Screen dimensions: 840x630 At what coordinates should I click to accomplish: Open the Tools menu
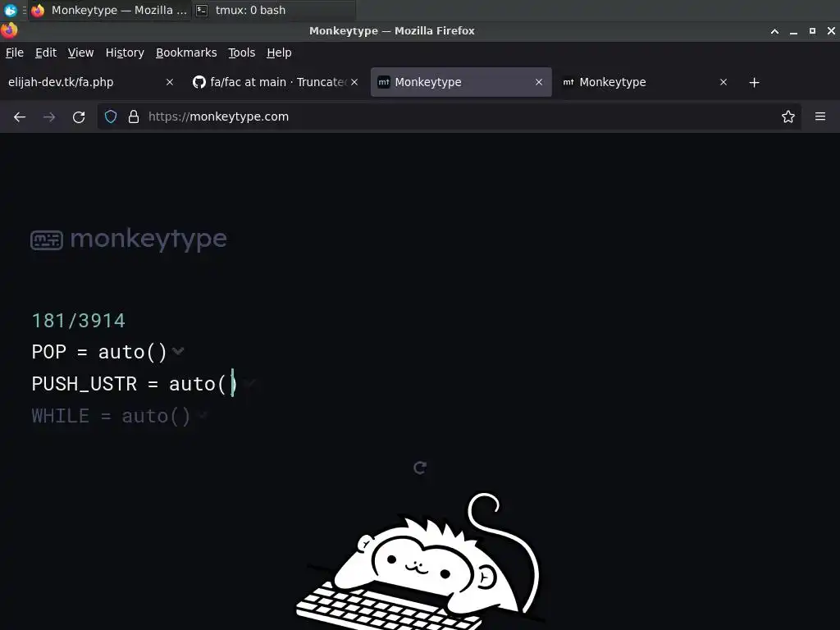tap(242, 52)
